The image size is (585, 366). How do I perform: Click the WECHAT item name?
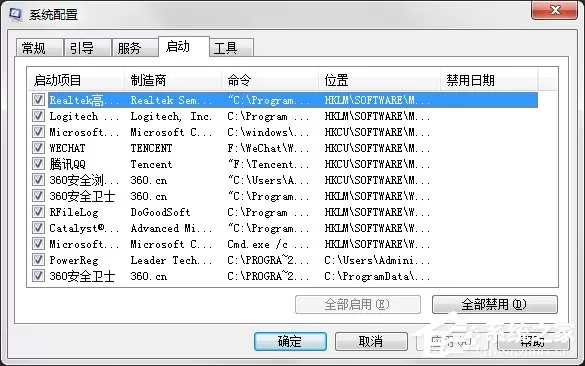[67, 148]
